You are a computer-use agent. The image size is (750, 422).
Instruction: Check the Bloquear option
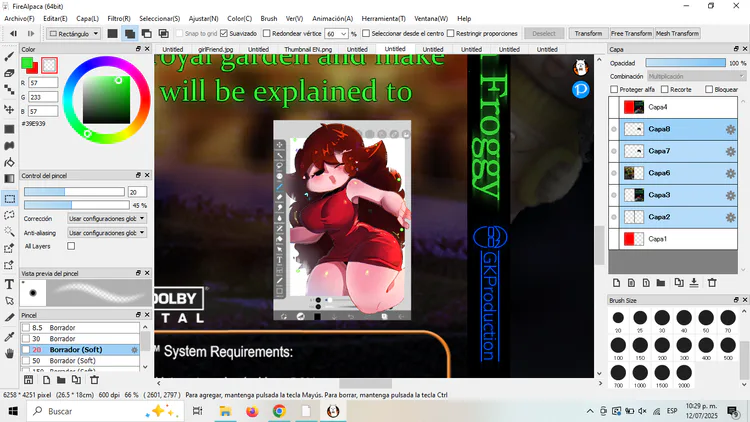click(709, 89)
